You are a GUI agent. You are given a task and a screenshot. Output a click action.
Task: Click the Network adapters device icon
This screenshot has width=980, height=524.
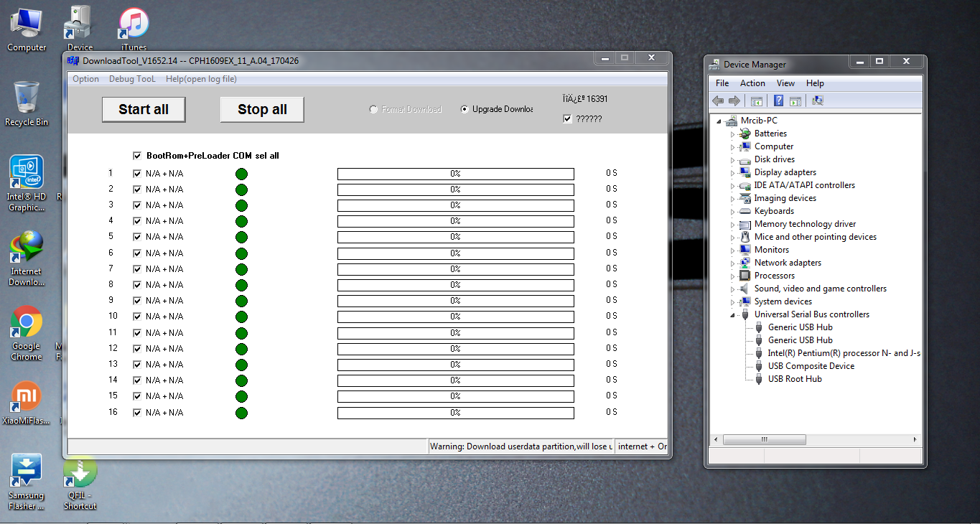pos(745,263)
